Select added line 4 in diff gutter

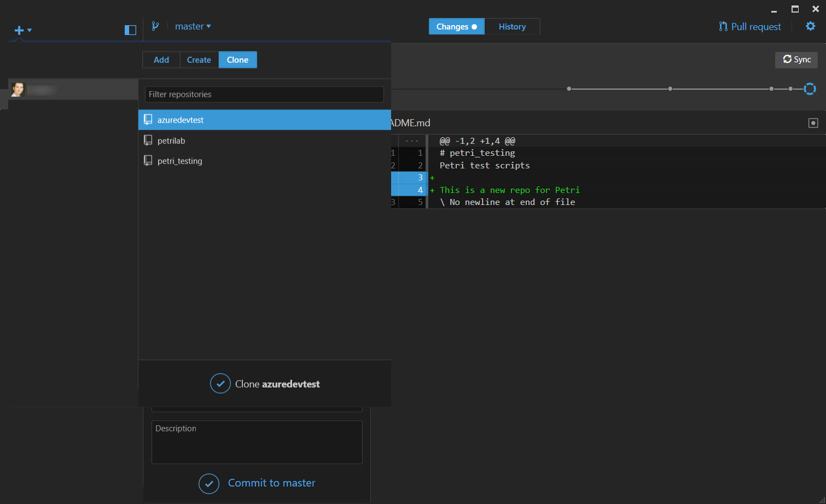(x=409, y=190)
